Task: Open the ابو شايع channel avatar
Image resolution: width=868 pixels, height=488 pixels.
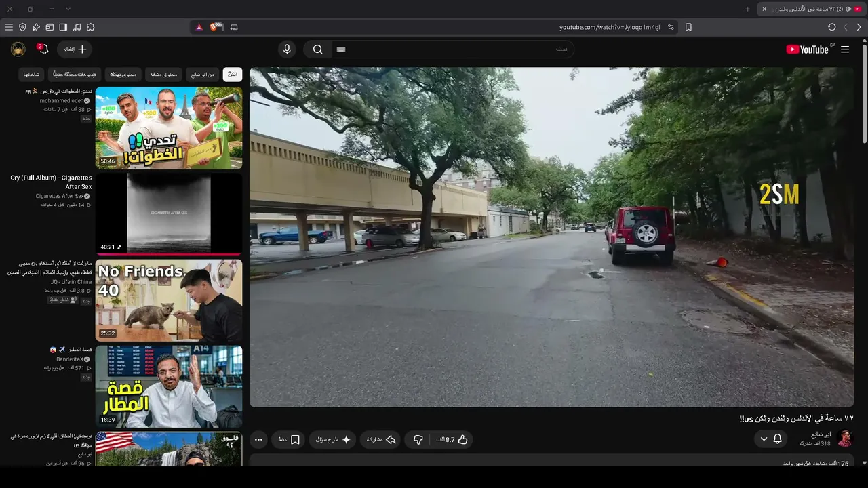Action: point(844,439)
